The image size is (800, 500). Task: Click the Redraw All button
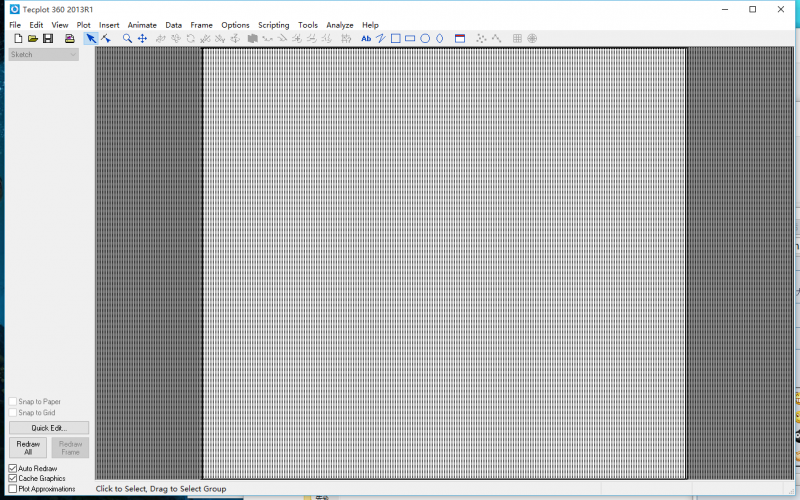pos(28,447)
